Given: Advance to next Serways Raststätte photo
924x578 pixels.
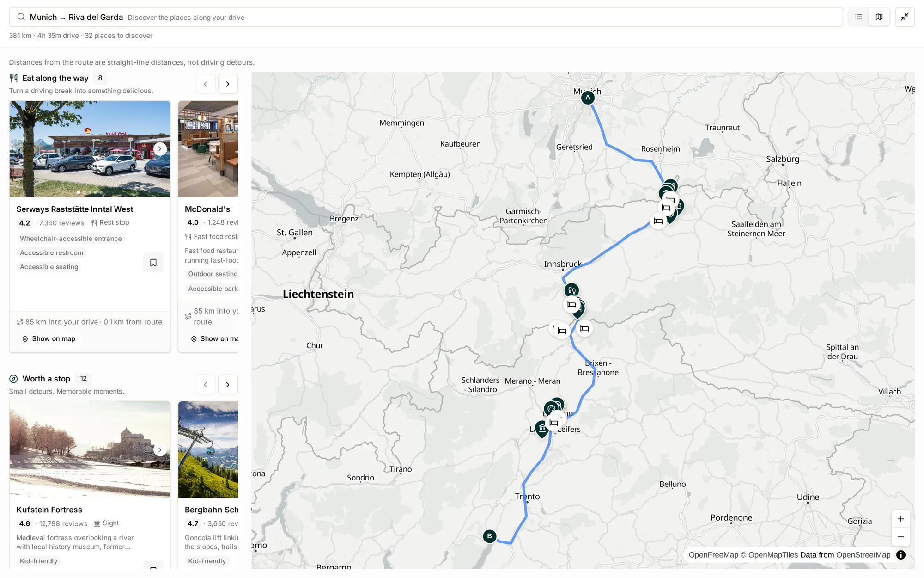Looking at the screenshot, I should [160, 149].
